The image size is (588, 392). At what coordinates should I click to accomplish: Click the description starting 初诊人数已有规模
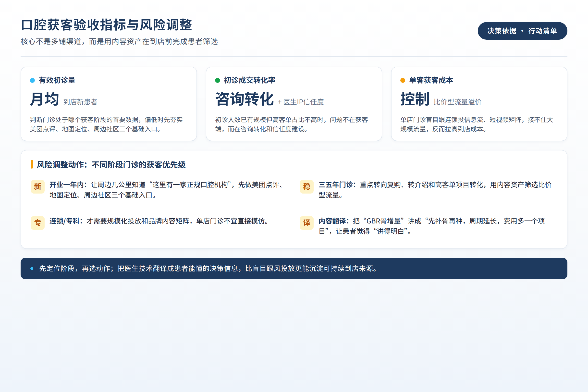pos(292,124)
